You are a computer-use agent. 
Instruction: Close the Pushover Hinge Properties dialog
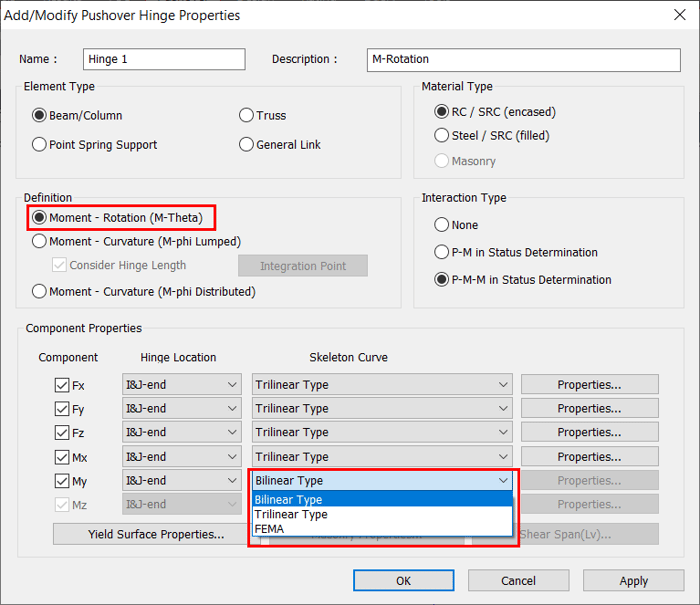pos(679,15)
